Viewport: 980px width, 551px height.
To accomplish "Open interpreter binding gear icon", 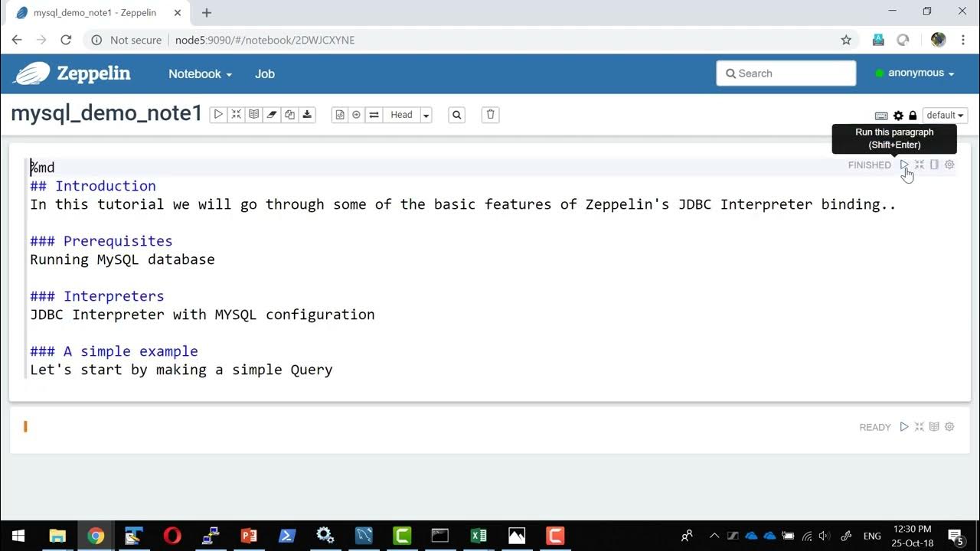I will point(898,116).
